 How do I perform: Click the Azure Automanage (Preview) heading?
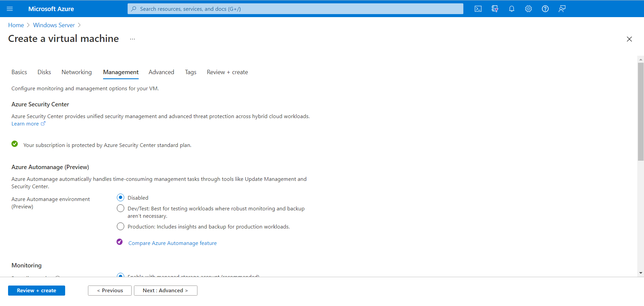click(50, 167)
